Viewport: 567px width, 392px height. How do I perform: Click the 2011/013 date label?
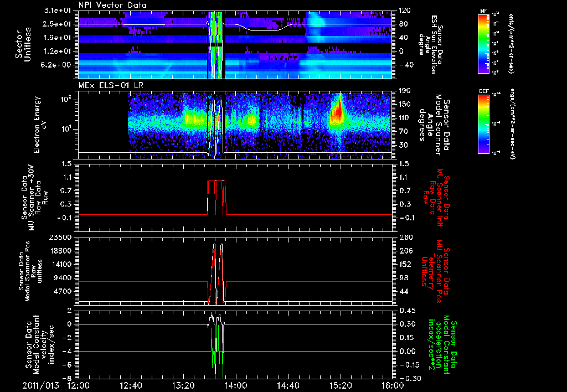[x=40, y=386]
